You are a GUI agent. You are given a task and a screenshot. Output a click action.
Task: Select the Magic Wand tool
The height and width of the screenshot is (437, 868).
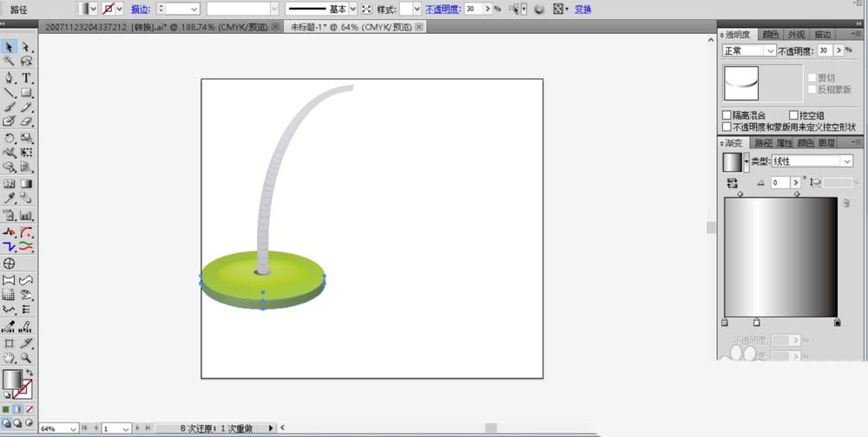coord(9,61)
